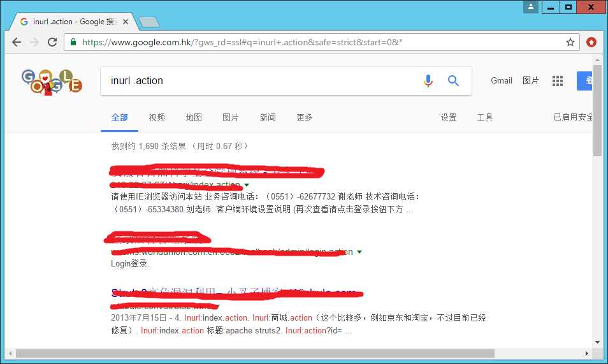Open a new tab with the tab button
Screen dimensions: 608x364
(x=149, y=22)
